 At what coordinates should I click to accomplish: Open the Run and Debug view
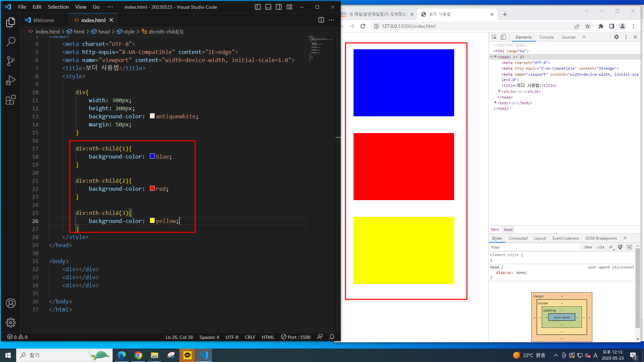(x=10, y=80)
